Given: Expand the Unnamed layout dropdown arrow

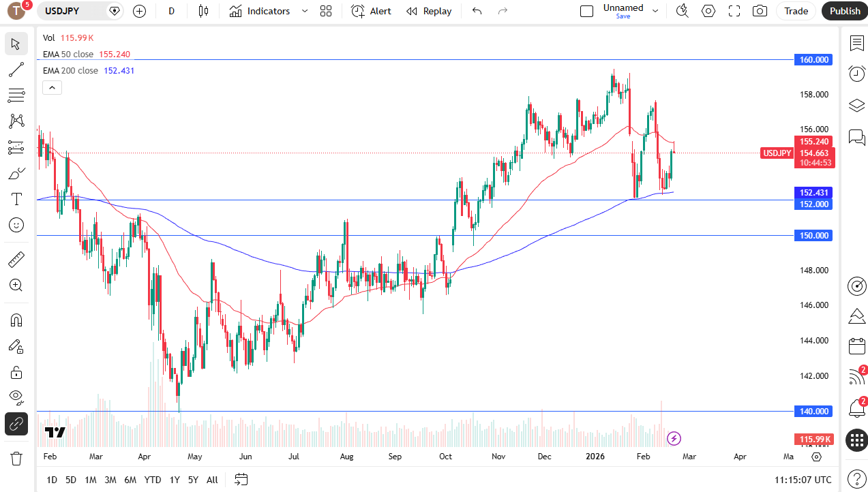Looking at the screenshot, I should point(655,11).
